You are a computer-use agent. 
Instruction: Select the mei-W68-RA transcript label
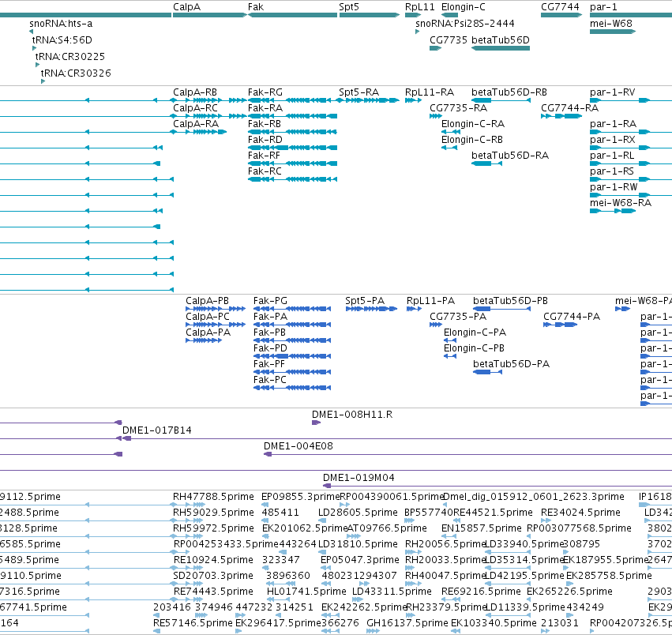(621, 203)
